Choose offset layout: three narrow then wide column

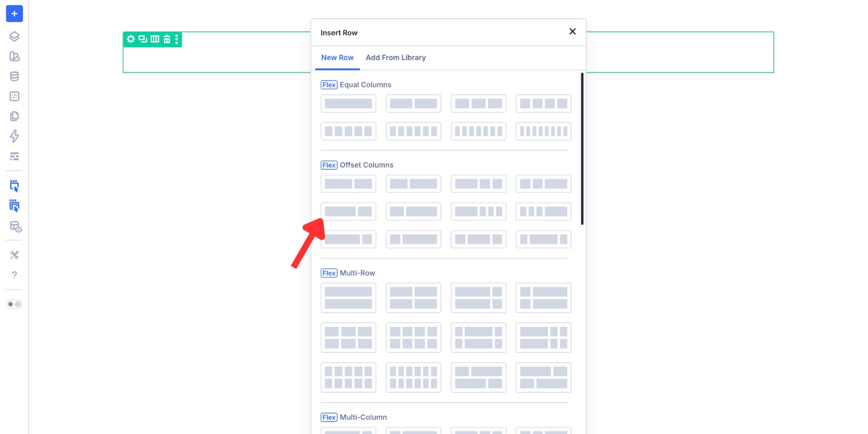point(543,211)
